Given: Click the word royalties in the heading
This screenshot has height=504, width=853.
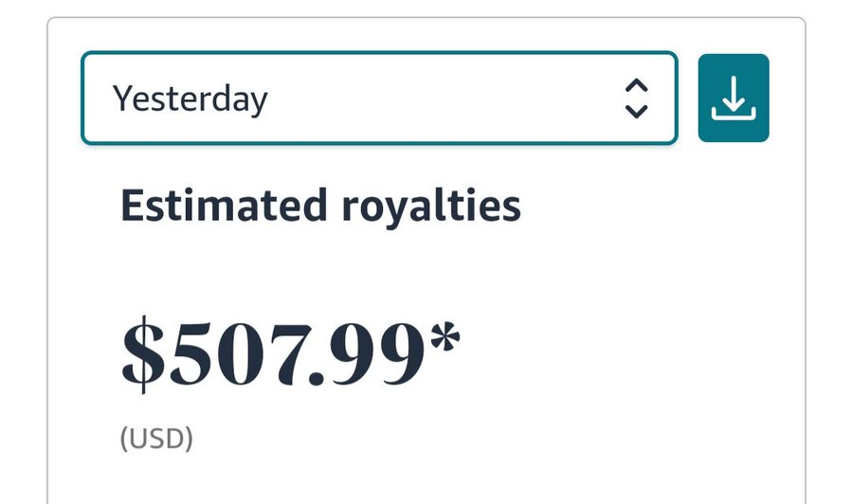Looking at the screenshot, I should click(x=431, y=208).
